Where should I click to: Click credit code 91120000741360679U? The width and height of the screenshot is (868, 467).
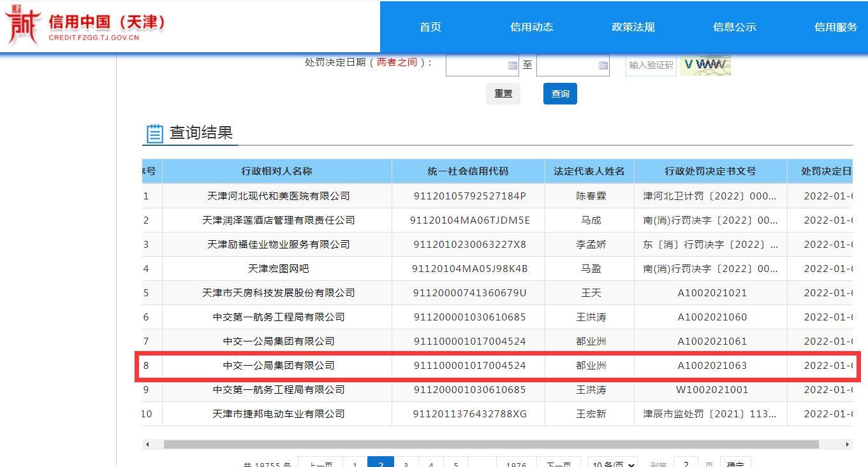point(470,293)
